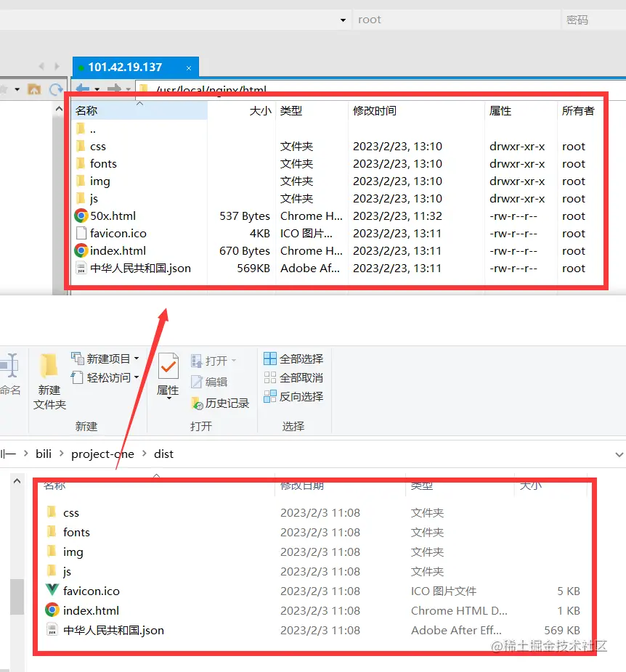Click the Explorer scrollbar up arrow

17,481
